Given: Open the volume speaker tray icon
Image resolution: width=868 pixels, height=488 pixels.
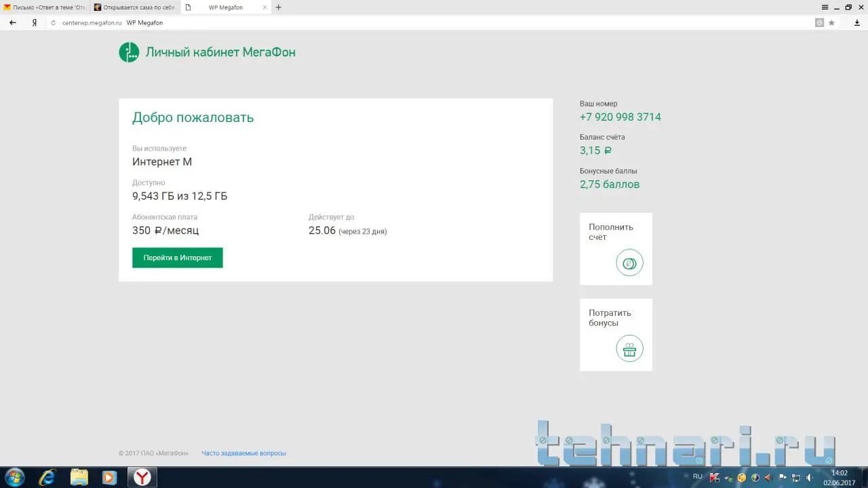Looking at the screenshot, I should (x=809, y=477).
